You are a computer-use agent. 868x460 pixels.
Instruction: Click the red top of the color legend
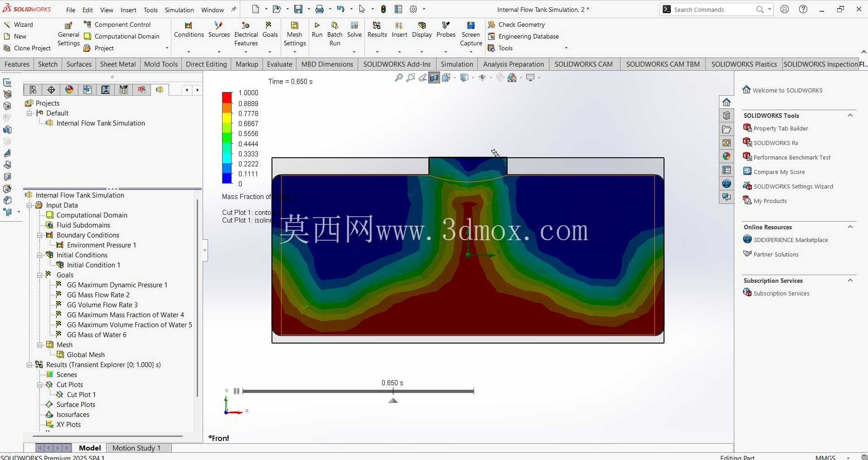coord(227,97)
